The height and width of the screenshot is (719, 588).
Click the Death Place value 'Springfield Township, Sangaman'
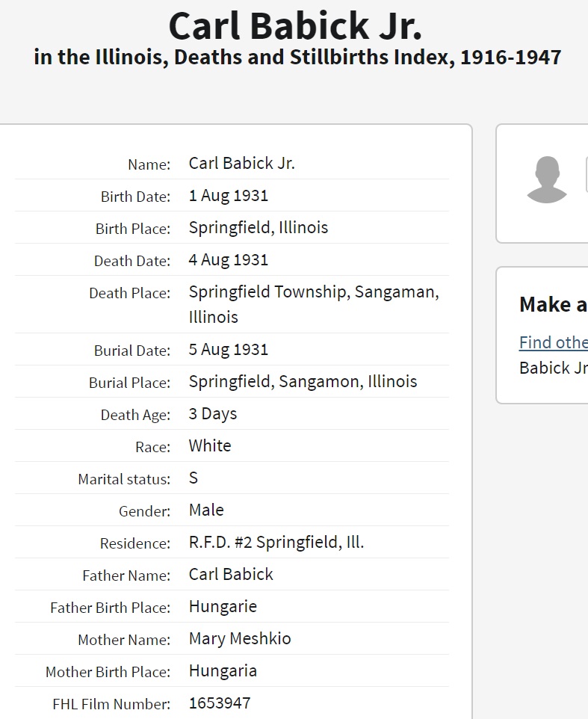313,292
